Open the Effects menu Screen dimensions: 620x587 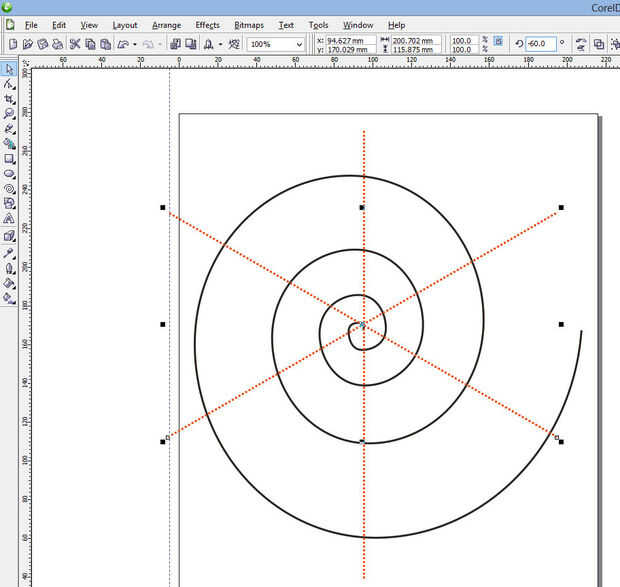(207, 24)
